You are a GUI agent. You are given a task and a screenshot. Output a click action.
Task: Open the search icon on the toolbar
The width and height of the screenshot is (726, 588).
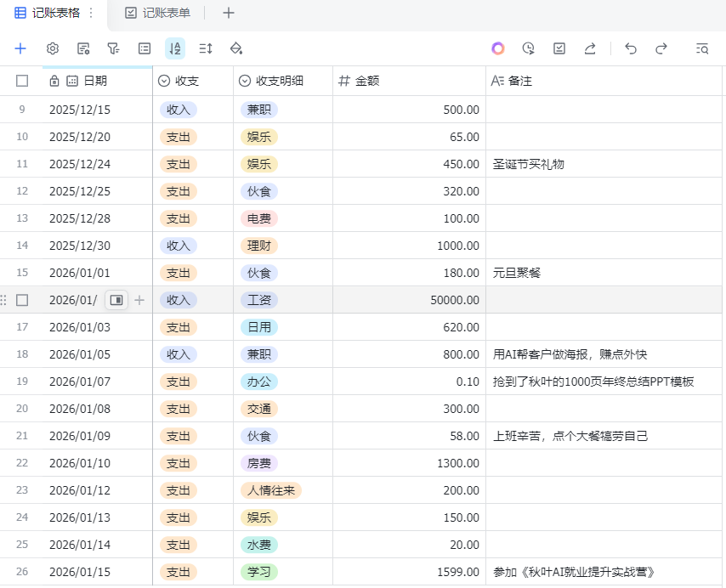[703, 49]
